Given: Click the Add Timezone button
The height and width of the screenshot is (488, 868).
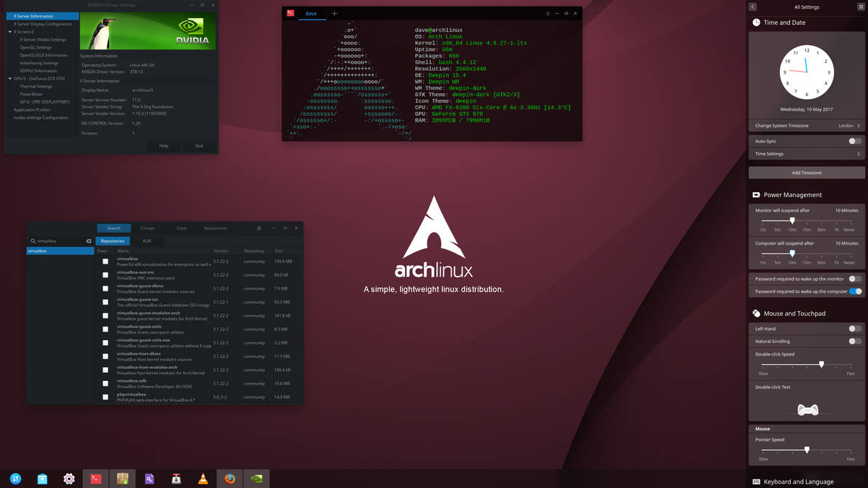Looking at the screenshot, I should click(807, 173).
